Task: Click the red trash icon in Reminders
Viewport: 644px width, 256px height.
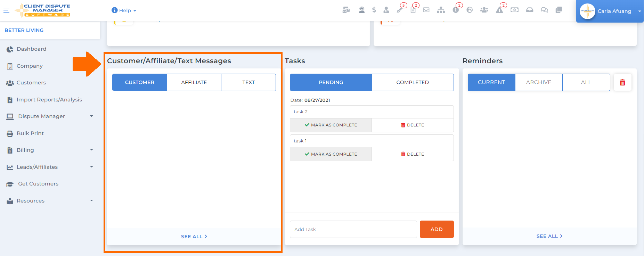Action: [x=622, y=82]
